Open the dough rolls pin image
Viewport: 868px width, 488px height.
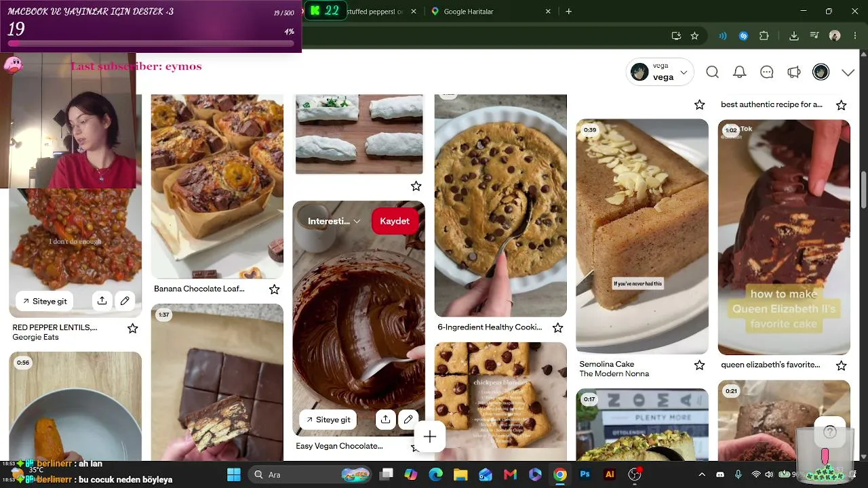click(359, 134)
